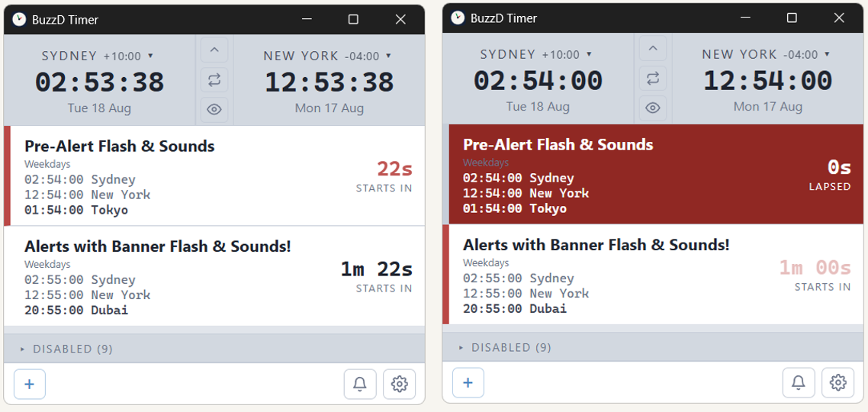Maximize the left BuzzD Timer window
Image resolution: width=868 pixels, height=412 pixels.
point(353,19)
